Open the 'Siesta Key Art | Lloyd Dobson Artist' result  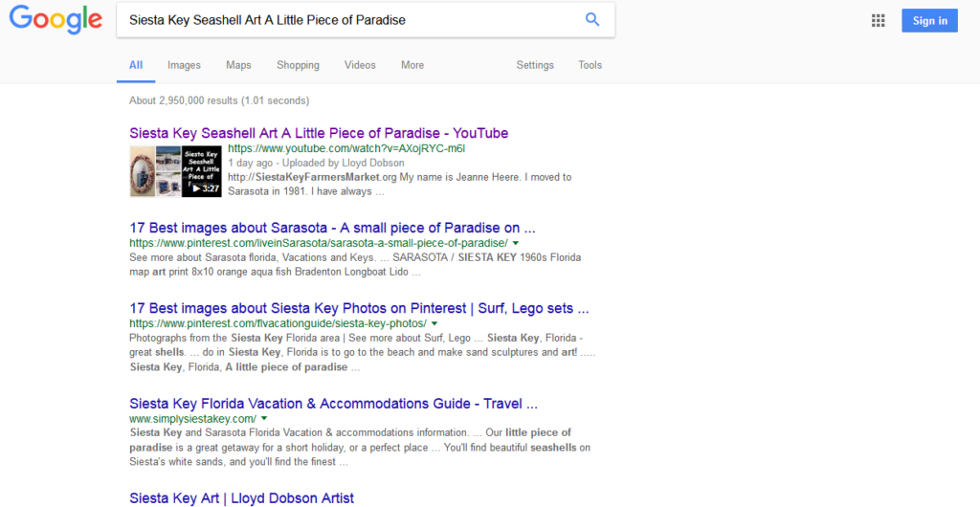pyautogui.click(x=241, y=498)
